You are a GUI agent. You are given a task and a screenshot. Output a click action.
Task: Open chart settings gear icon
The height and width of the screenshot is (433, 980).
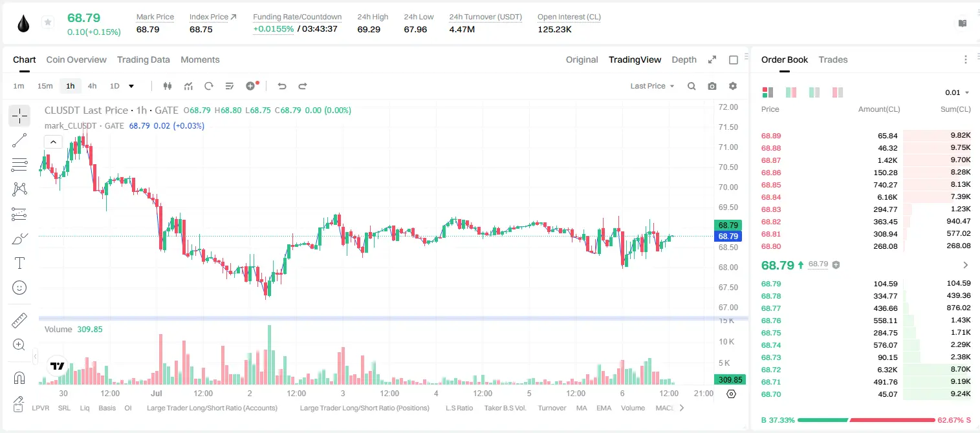click(x=733, y=86)
